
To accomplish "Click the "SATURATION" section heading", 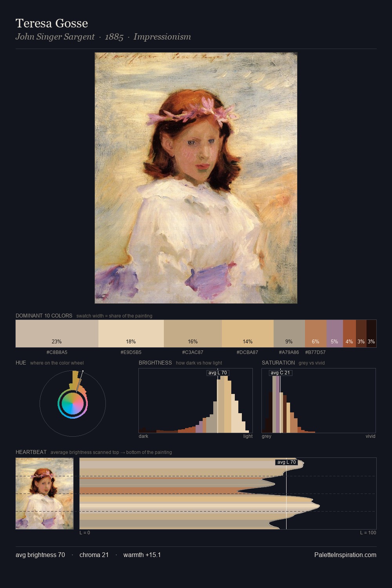I will tap(278, 363).
